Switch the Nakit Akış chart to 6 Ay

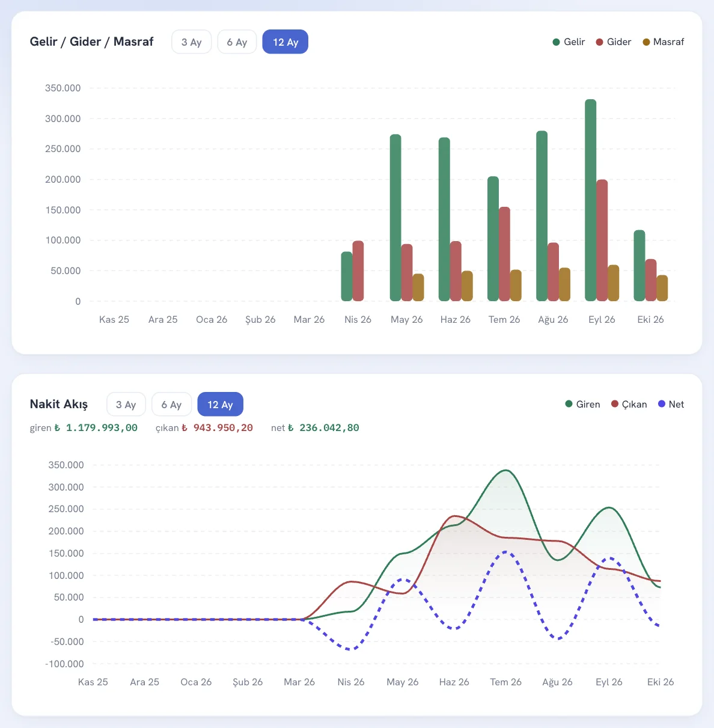pos(171,405)
